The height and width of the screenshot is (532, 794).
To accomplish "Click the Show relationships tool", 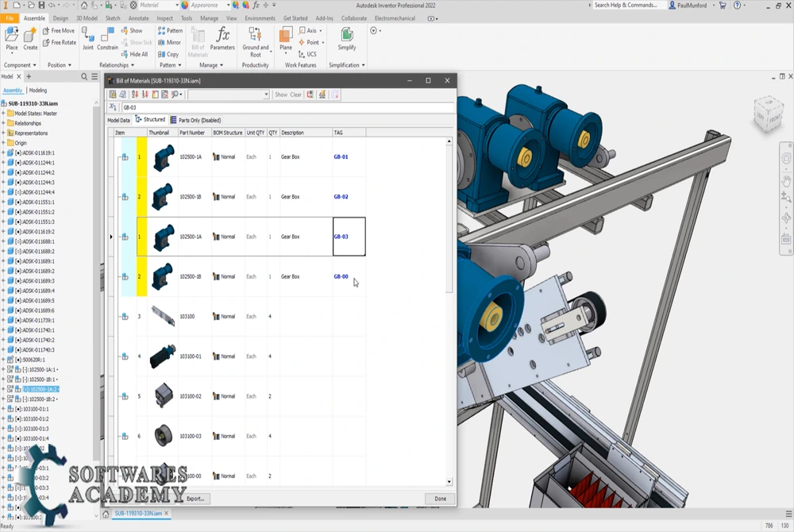I will (132, 31).
